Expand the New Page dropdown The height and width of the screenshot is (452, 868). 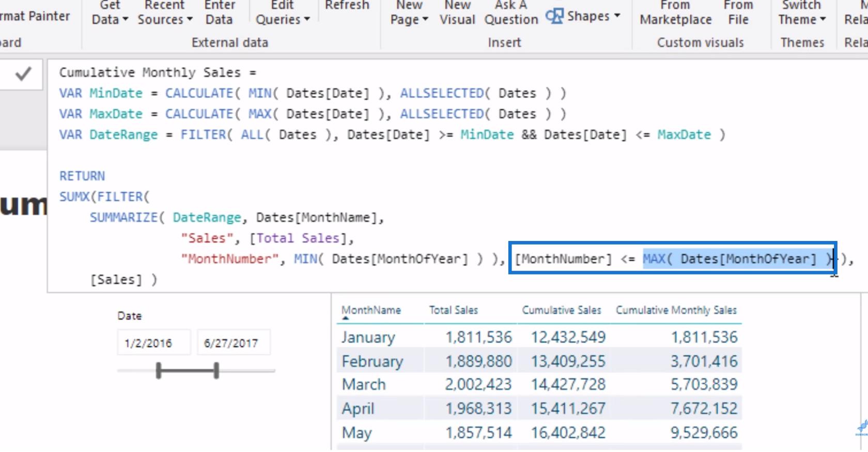[409, 13]
